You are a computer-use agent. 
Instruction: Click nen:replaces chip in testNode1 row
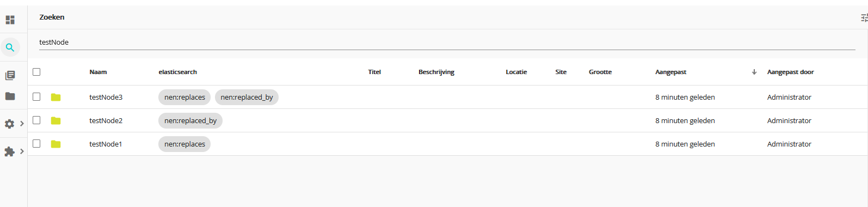(184, 144)
